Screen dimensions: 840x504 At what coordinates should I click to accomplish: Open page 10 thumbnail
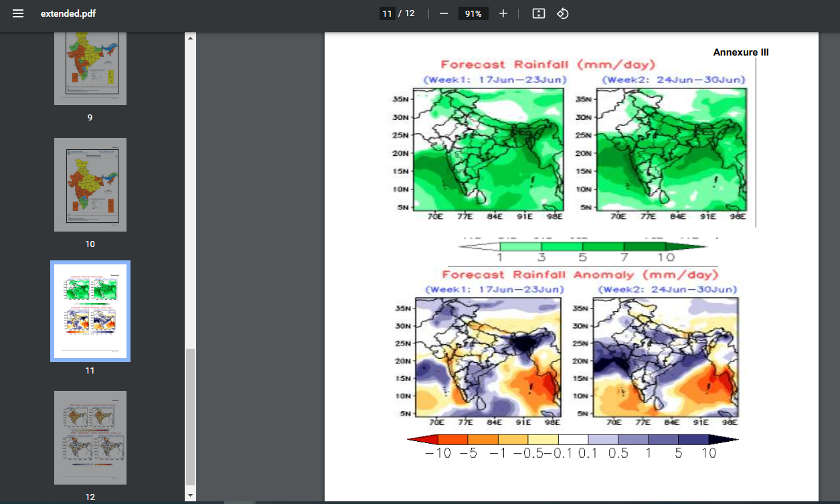[x=90, y=185]
